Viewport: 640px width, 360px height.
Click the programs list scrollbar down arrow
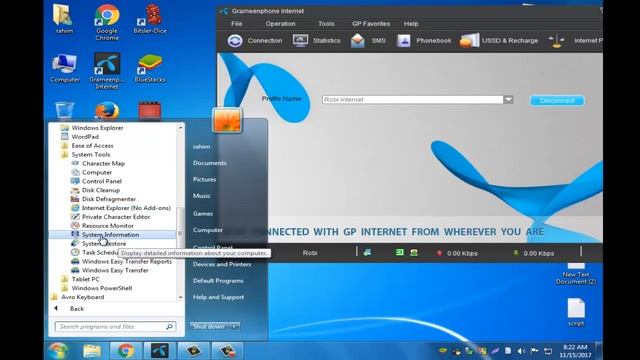pos(180,298)
